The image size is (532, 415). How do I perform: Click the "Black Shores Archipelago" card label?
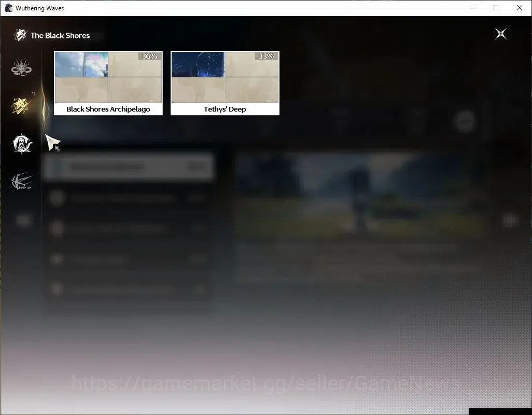coord(108,109)
